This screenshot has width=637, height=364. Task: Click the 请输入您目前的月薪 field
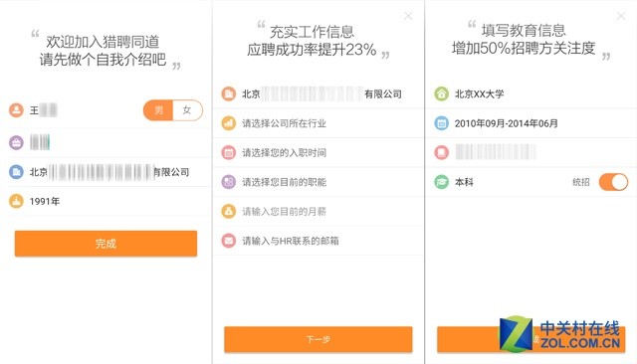(318, 211)
